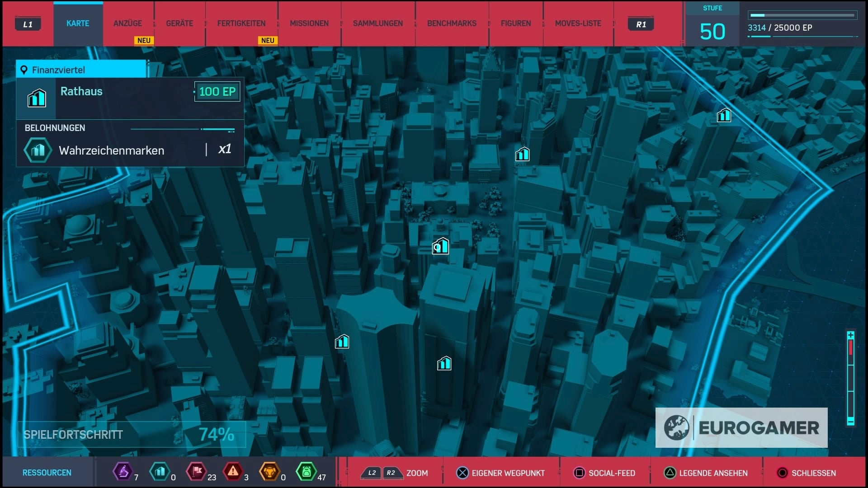
Task: Show the Moves-Liste tab
Action: (x=578, y=23)
